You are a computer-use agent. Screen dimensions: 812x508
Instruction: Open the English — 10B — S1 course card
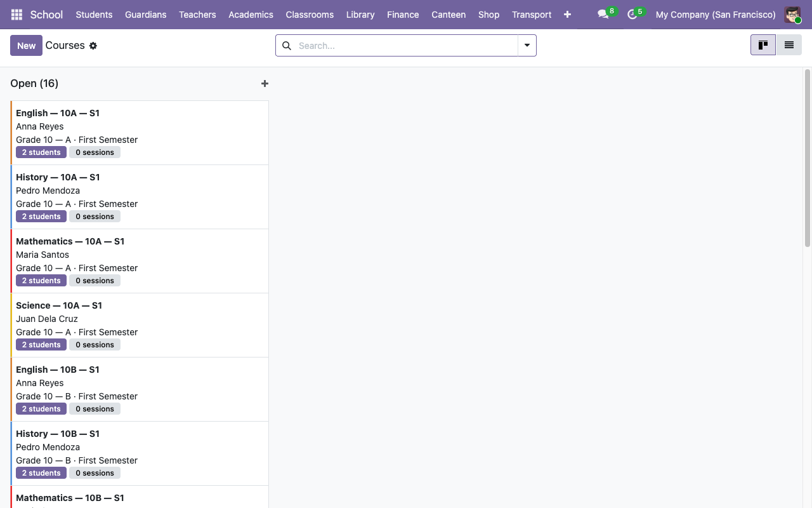(x=140, y=389)
